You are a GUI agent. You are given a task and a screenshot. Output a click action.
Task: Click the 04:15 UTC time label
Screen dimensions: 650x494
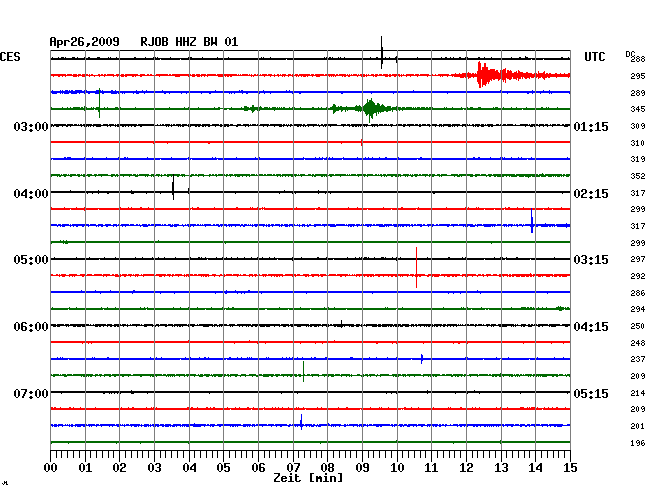point(591,327)
